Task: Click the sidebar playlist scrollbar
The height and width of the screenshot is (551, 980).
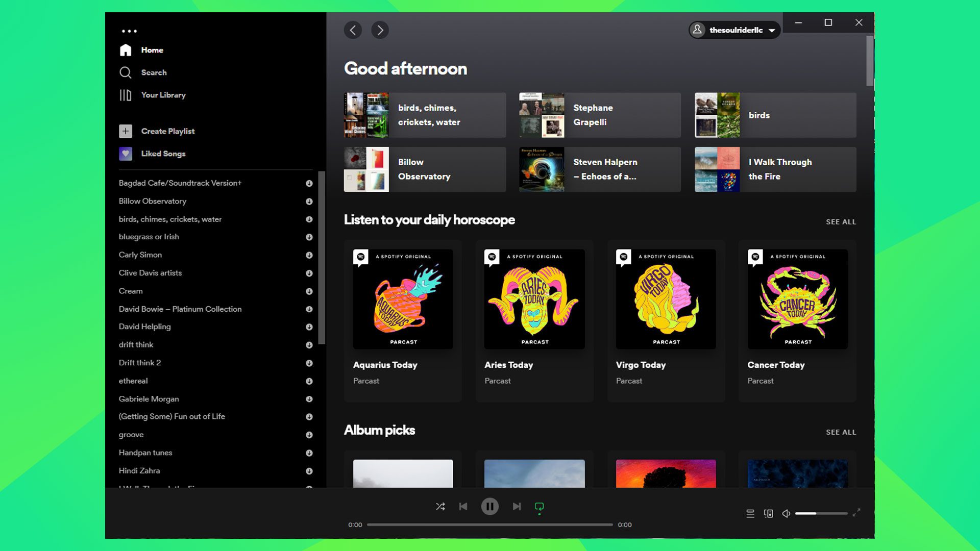Action: (322, 258)
